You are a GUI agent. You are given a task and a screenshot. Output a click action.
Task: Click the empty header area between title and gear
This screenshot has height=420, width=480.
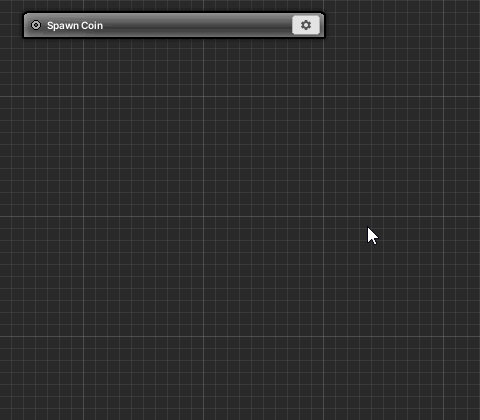pos(197,25)
